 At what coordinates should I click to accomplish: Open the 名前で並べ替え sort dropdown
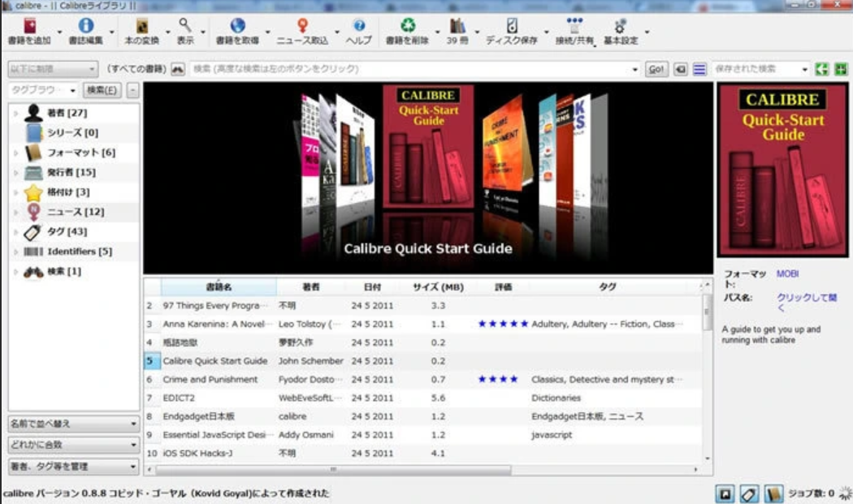coord(74,424)
